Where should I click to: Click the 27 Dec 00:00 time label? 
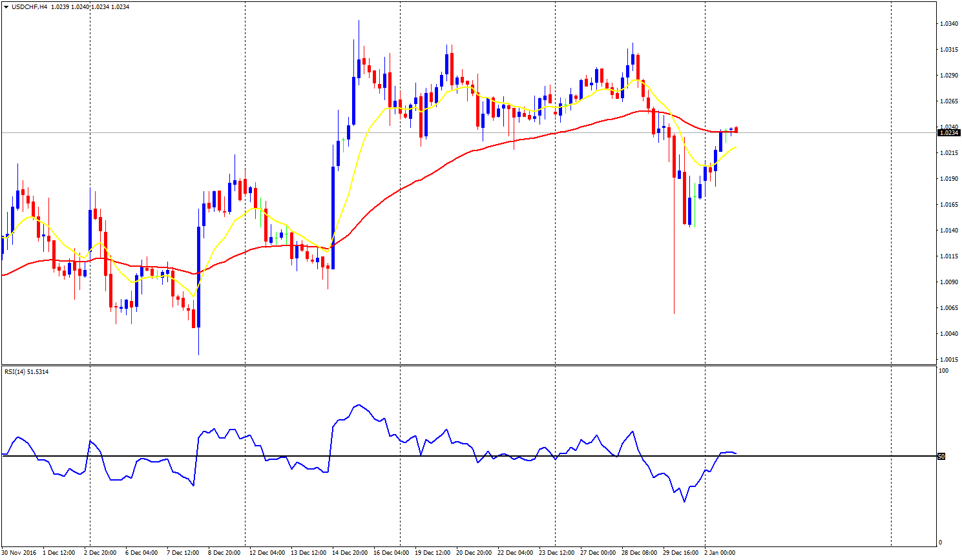pos(598,553)
